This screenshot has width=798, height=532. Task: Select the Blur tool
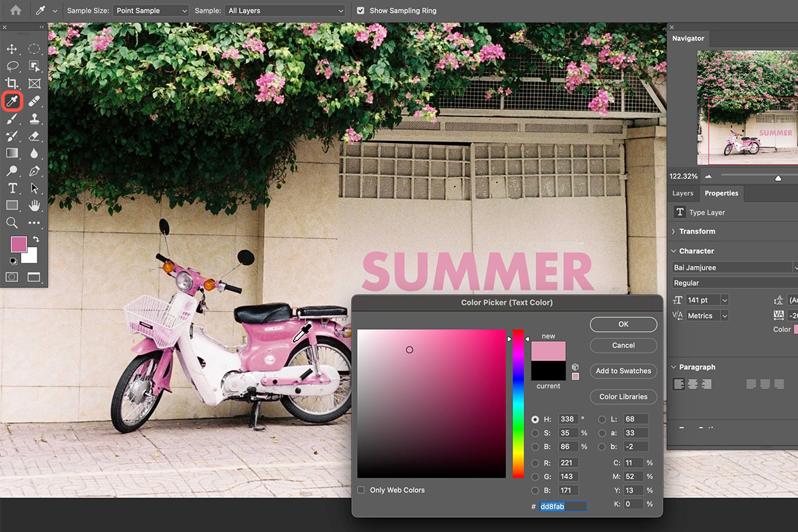coord(34,154)
